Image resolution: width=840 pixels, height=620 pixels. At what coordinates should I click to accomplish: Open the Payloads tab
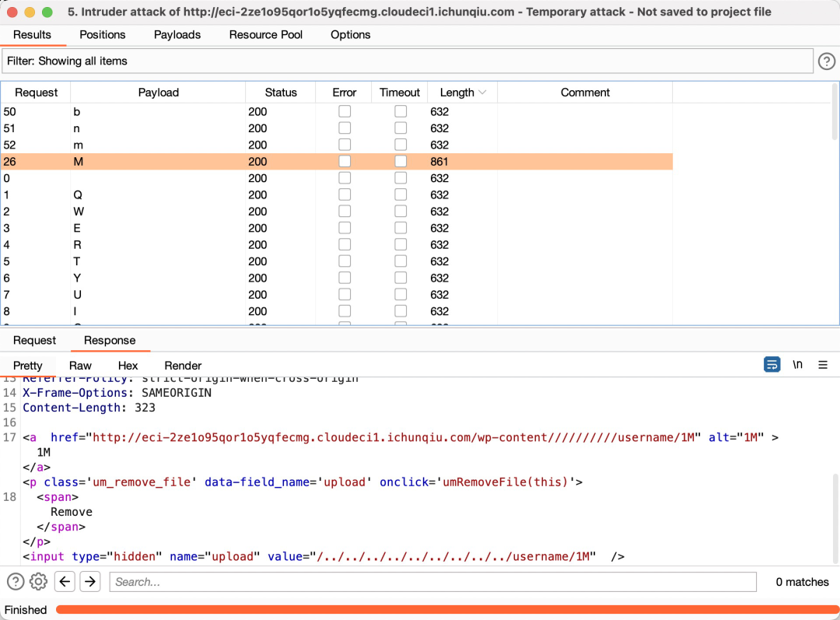pyautogui.click(x=177, y=35)
